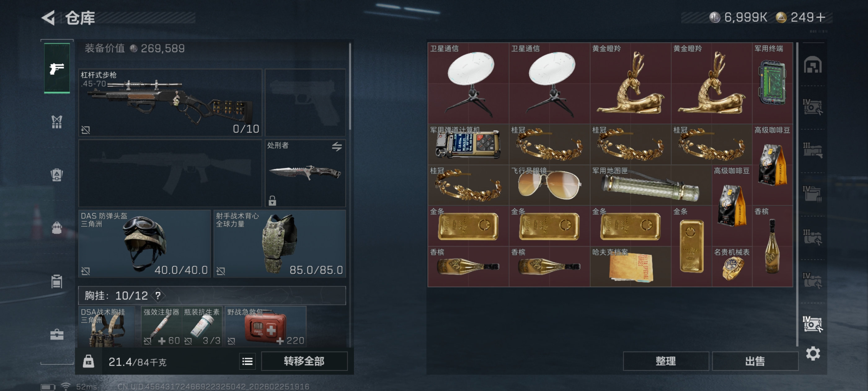The image size is (868, 391).
Task: Click the 转移全部 transfer all button
Action: tap(304, 361)
